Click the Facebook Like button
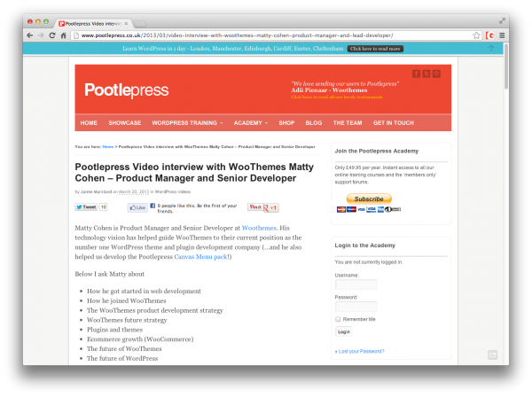Screen dimensions: 532x397 pyautogui.click(x=137, y=207)
